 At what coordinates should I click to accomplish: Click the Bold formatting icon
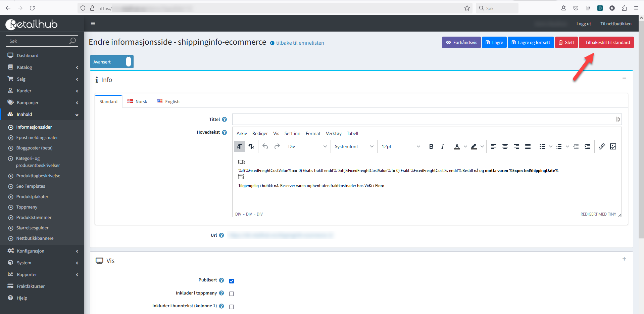pyautogui.click(x=431, y=146)
